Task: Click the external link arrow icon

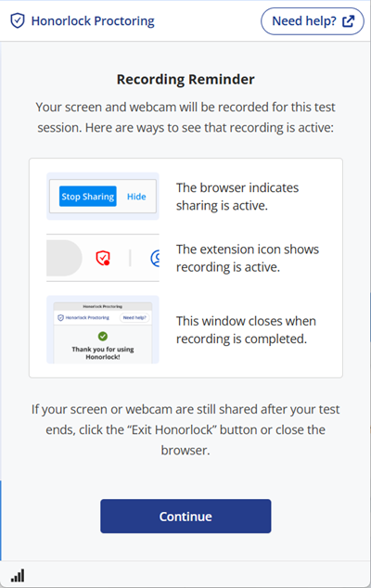Action: [348, 21]
